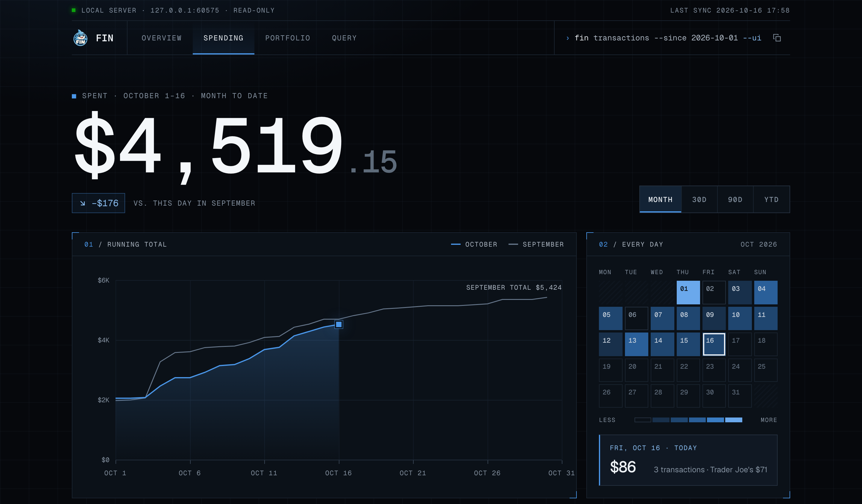This screenshot has width=862, height=504.
Task: Click calendar day 31
Action: [x=740, y=396]
